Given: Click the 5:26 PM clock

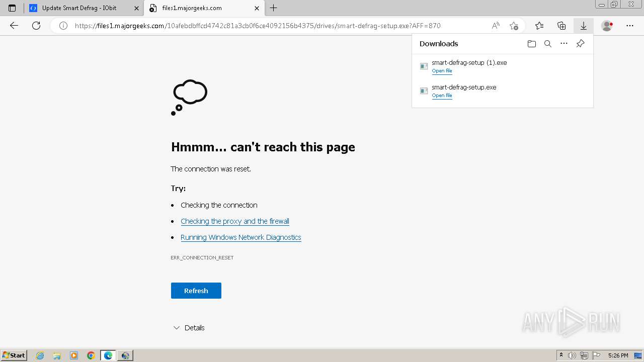Looking at the screenshot, I should tap(618, 355).
